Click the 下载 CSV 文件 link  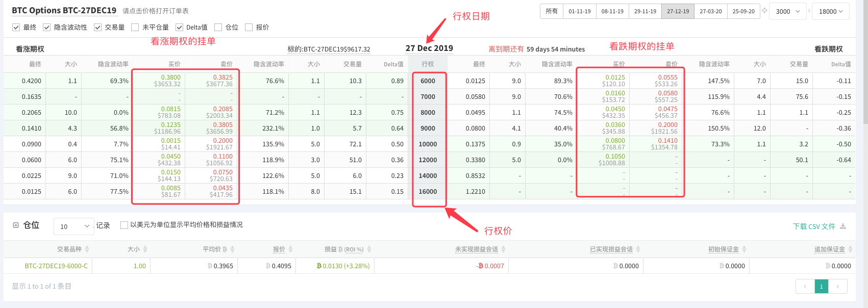[x=814, y=226]
